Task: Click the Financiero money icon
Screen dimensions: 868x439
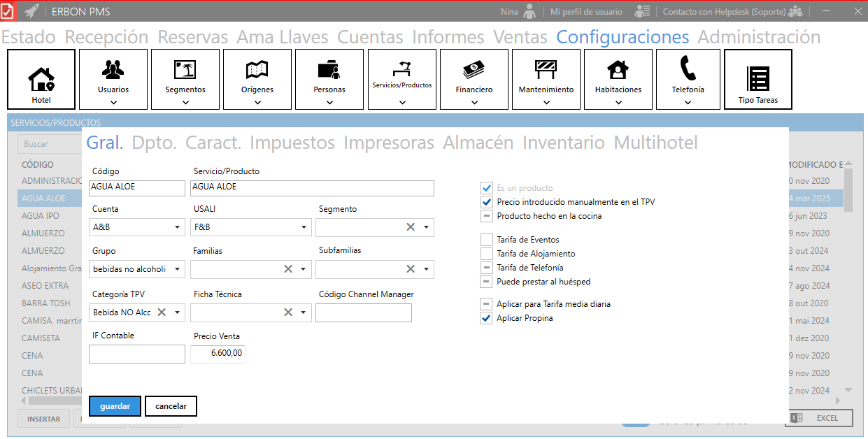Action: point(474,70)
